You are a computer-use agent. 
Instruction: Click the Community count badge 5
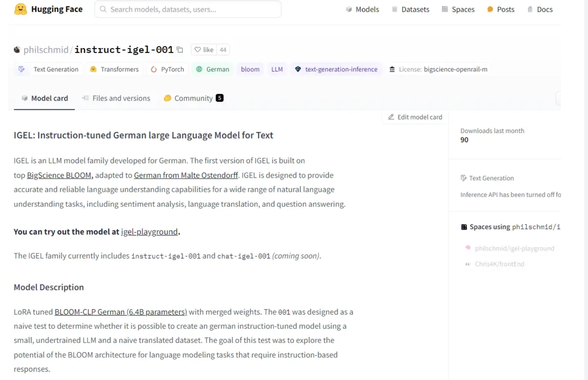(219, 98)
